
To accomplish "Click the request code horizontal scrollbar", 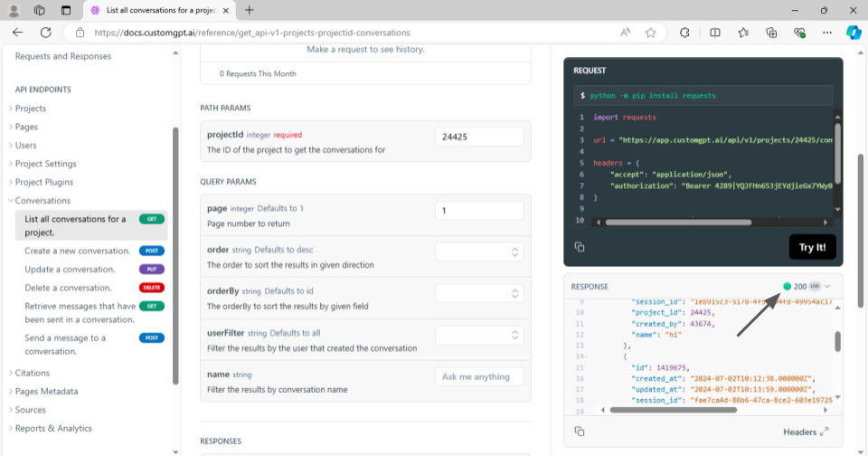I will pyautogui.click(x=678, y=223).
